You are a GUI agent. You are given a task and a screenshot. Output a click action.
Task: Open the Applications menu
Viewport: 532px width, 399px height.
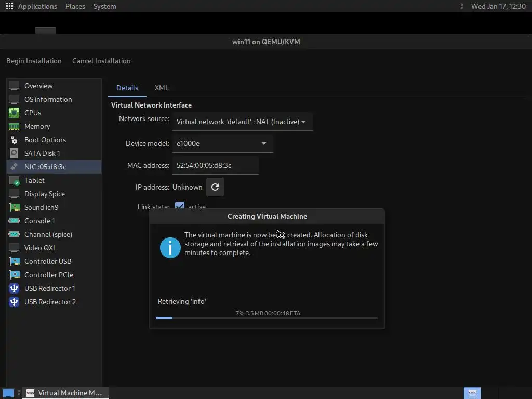(37, 6)
